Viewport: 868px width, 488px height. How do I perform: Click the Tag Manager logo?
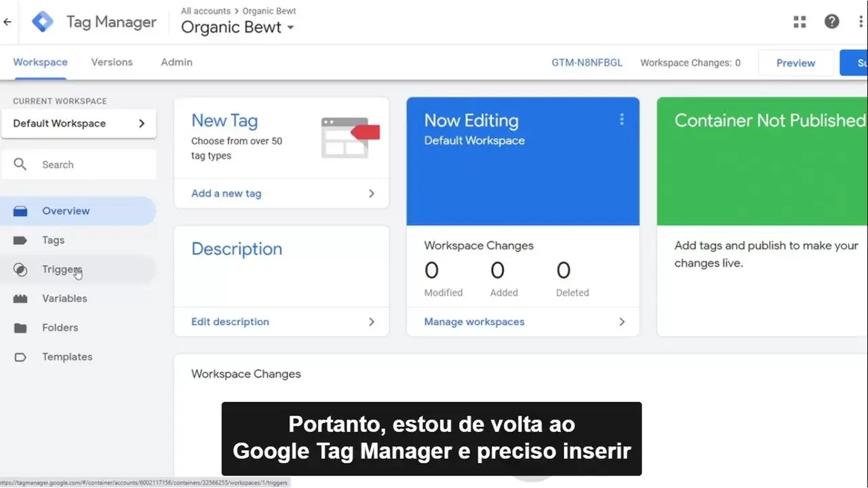pos(43,22)
